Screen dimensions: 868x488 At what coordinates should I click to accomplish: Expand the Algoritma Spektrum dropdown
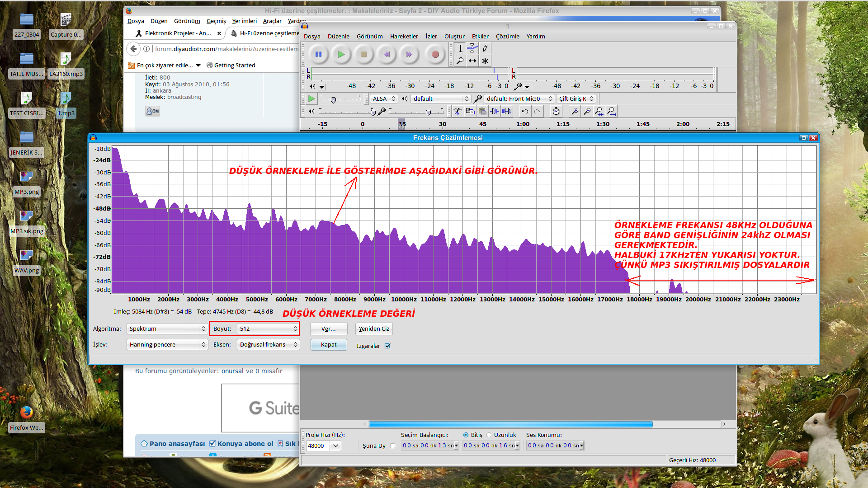[x=167, y=329]
